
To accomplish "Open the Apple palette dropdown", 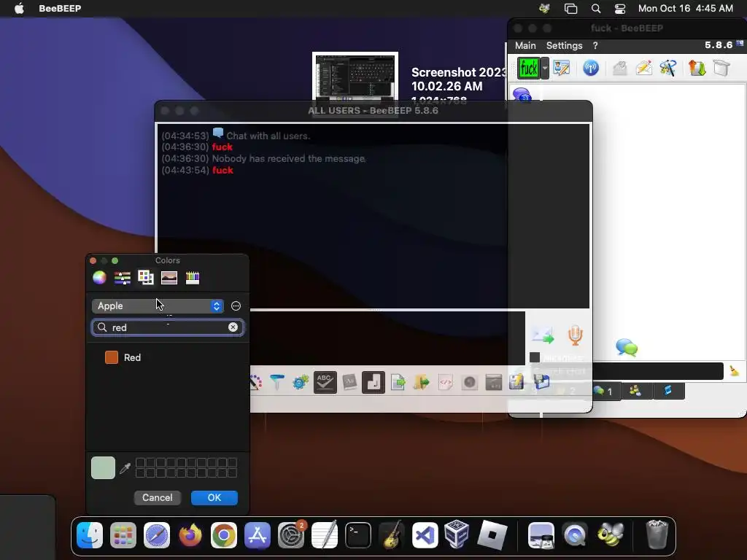I will point(158,306).
